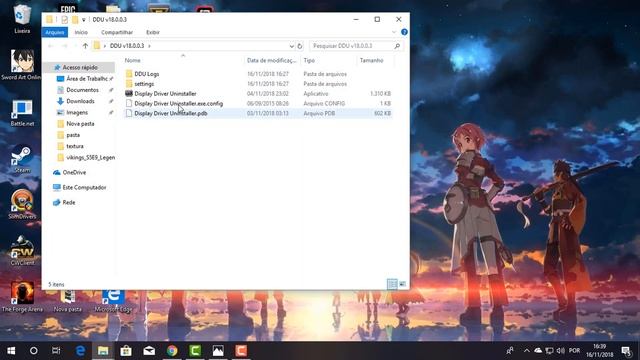
Task: Open Este Computador in navigation pane
Action: click(x=84, y=187)
